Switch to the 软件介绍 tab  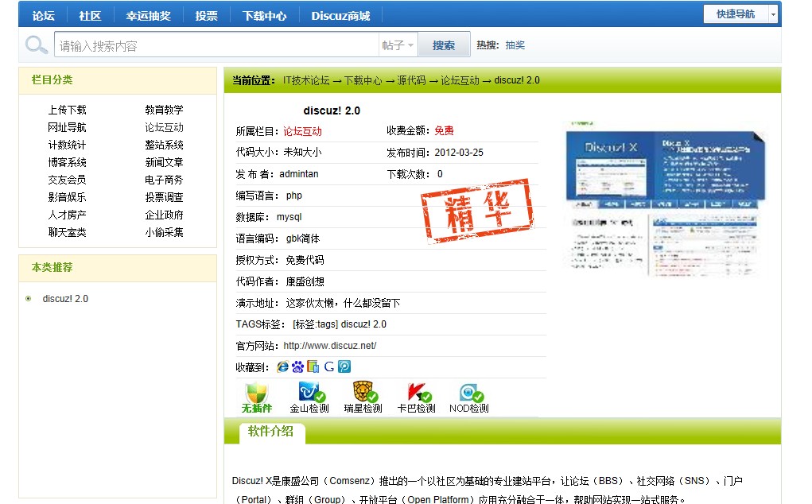[x=271, y=432]
